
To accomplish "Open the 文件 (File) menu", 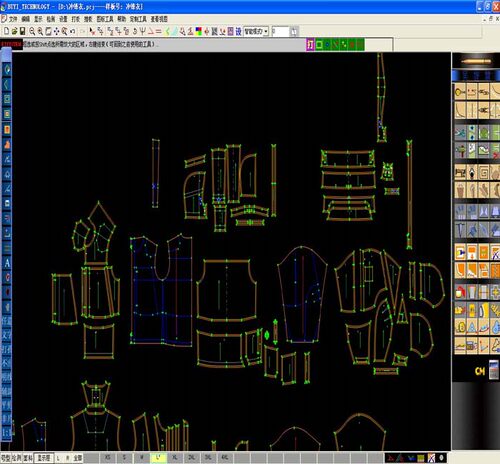I will click(x=13, y=19).
